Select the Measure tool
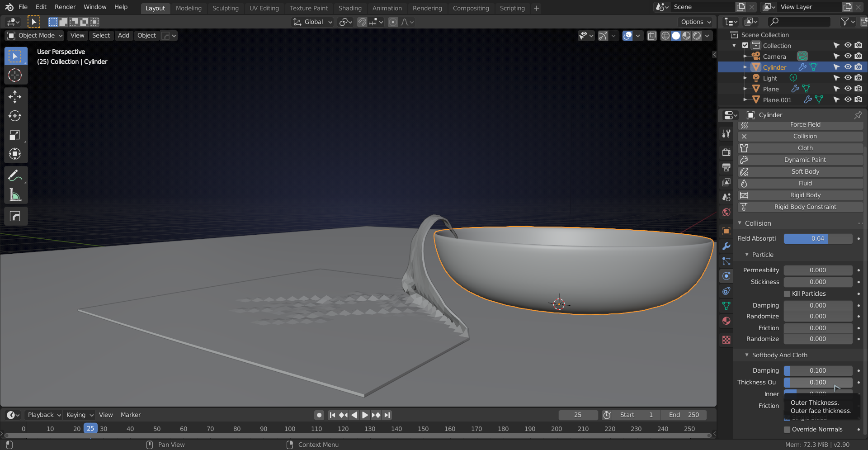This screenshot has height=450, width=868. tap(15, 195)
